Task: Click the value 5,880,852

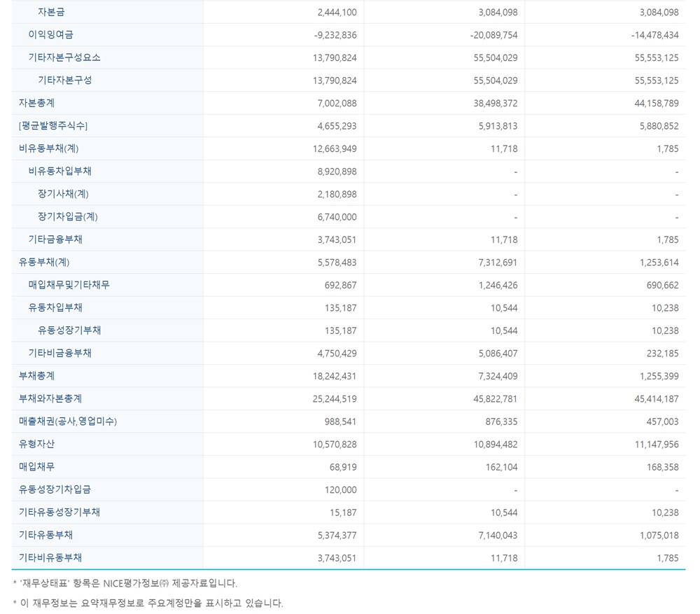Action: click(x=659, y=127)
